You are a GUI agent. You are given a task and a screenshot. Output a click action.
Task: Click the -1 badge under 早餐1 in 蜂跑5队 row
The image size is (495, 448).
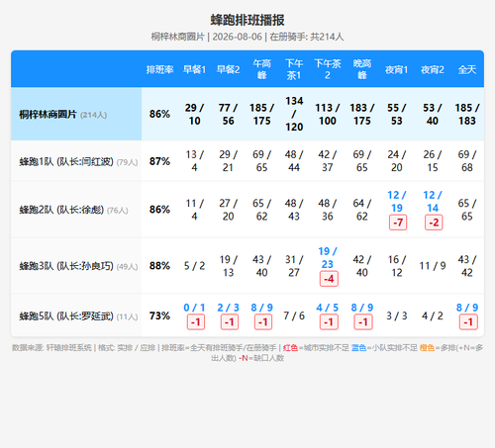[196, 322]
